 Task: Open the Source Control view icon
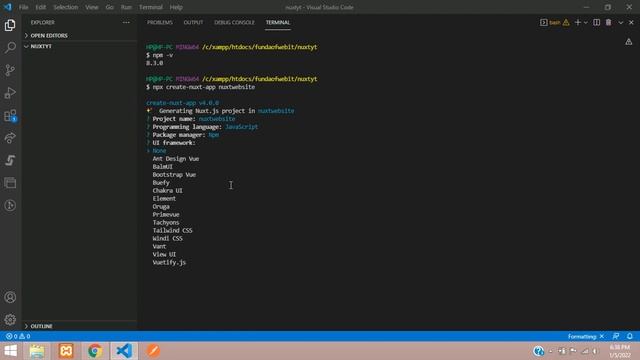10,70
